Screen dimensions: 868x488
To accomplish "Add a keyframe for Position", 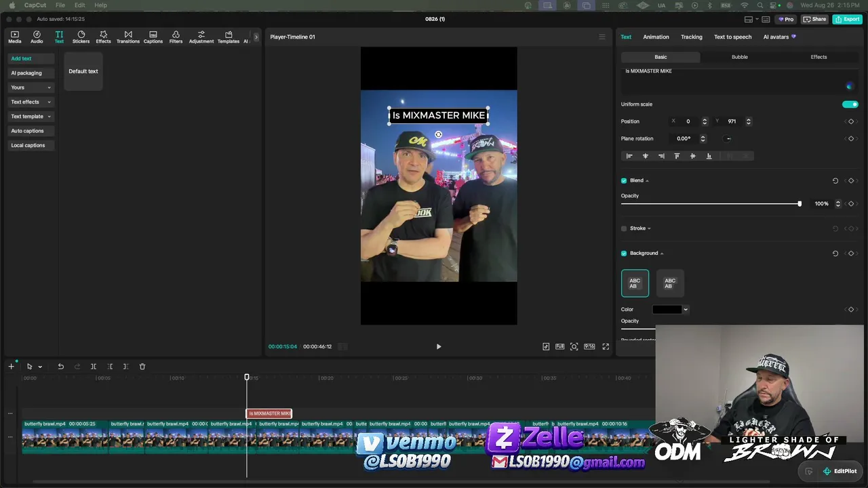I will 851,121.
